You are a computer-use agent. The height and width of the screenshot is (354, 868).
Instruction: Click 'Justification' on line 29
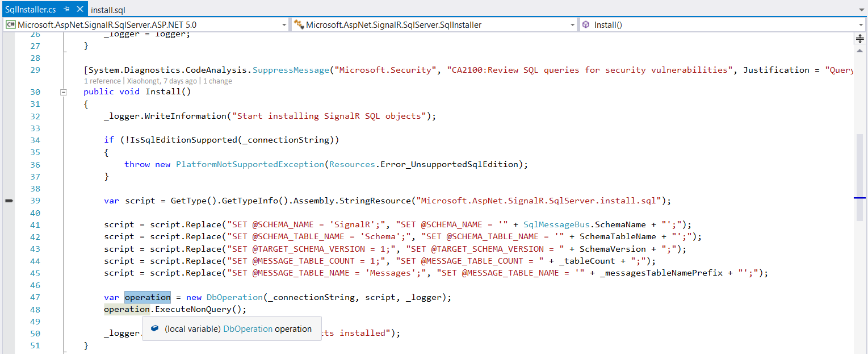(777, 70)
